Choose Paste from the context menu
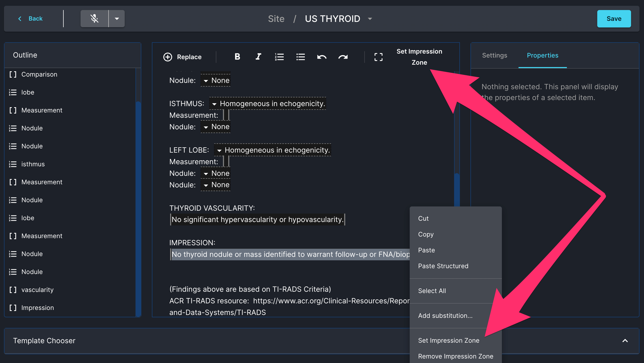This screenshot has width=644, height=363. point(456,250)
